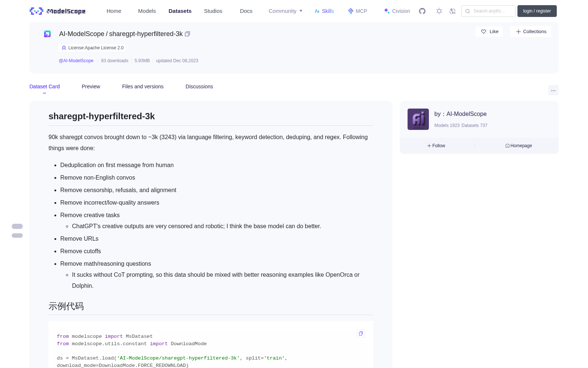This screenshot has height=368, width=588.
Task: Copy the example code snippet
Action: 361,333
